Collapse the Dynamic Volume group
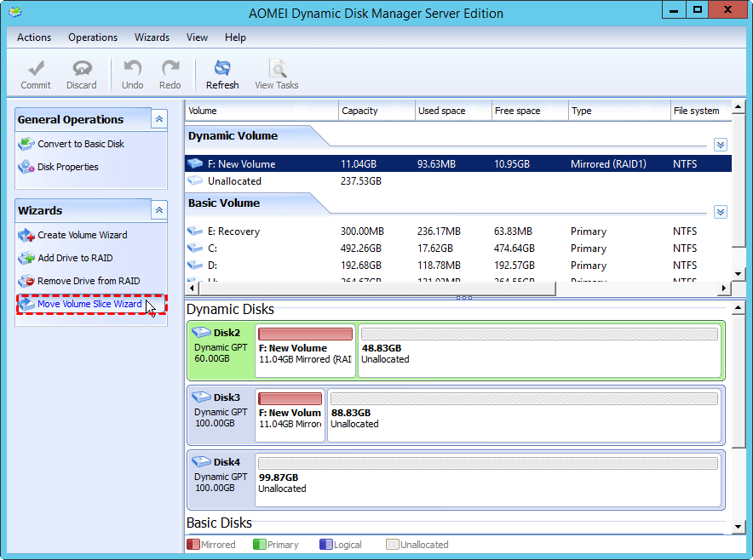Image resolution: width=753 pixels, height=560 pixels. 721,145
